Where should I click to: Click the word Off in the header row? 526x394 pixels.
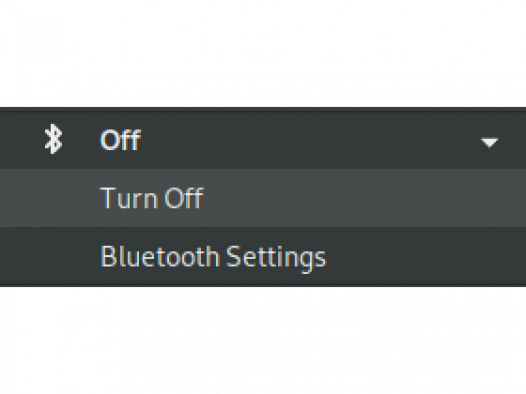[120, 140]
